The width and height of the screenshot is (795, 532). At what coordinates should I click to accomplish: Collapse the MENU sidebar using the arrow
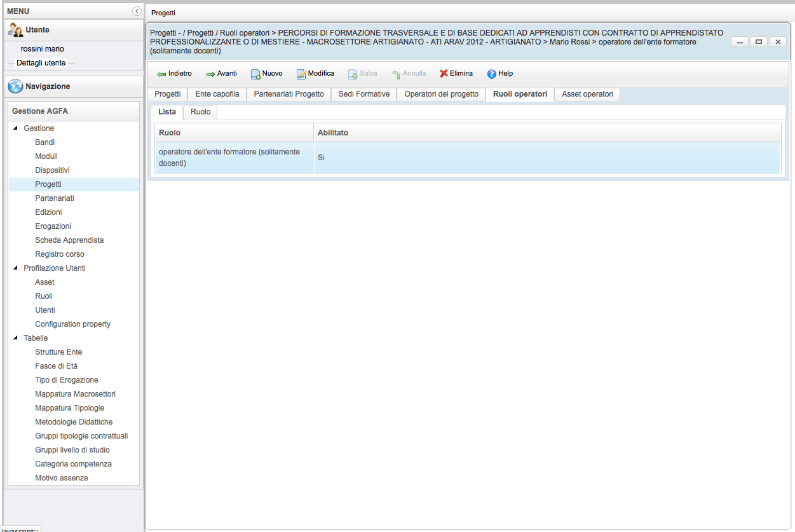coord(137,11)
